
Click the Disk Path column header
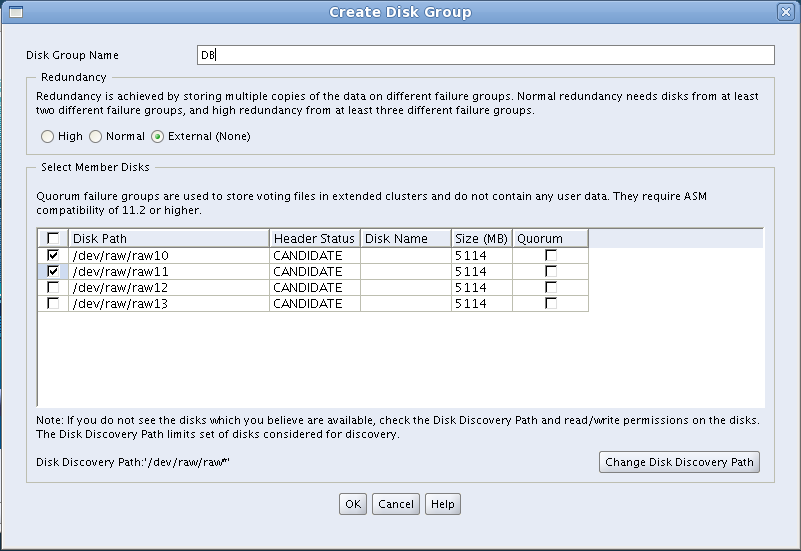(x=169, y=238)
